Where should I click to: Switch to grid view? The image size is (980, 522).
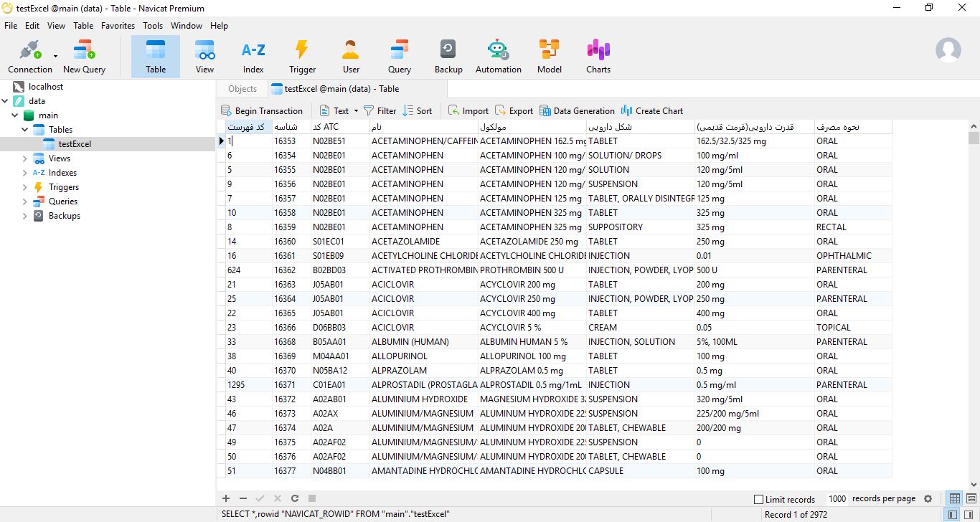pos(955,498)
